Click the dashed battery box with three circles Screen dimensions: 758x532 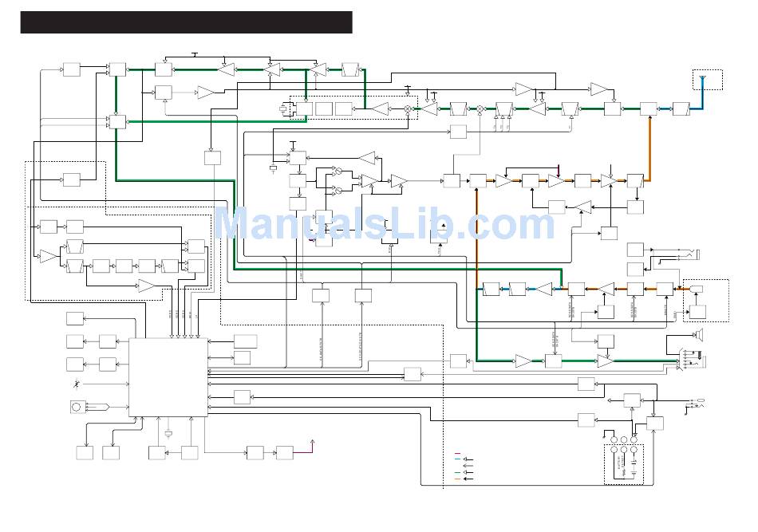[624, 464]
